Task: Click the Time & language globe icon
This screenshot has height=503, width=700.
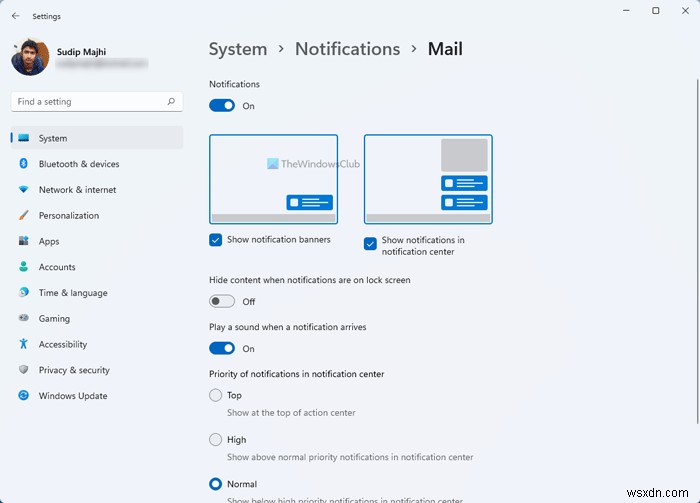Action: 24,292
